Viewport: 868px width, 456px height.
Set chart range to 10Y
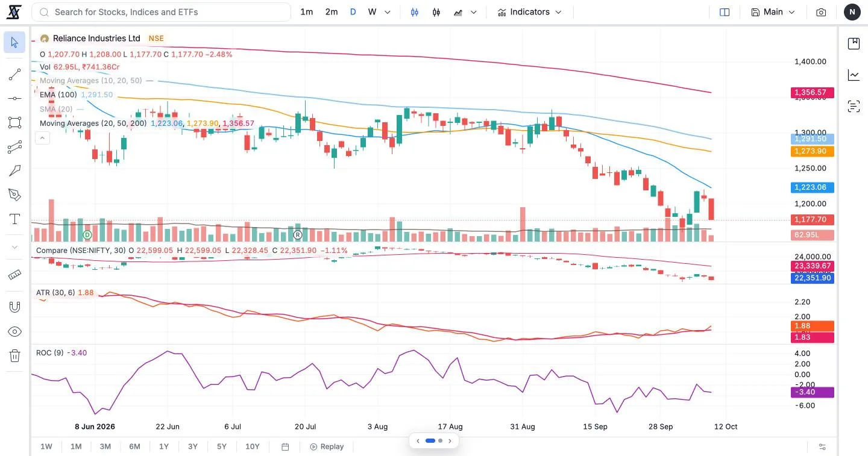click(252, 446)
